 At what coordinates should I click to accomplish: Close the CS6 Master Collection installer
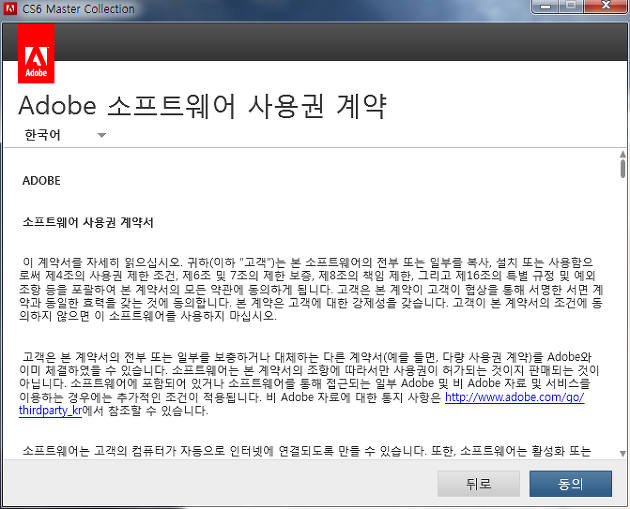606,6
